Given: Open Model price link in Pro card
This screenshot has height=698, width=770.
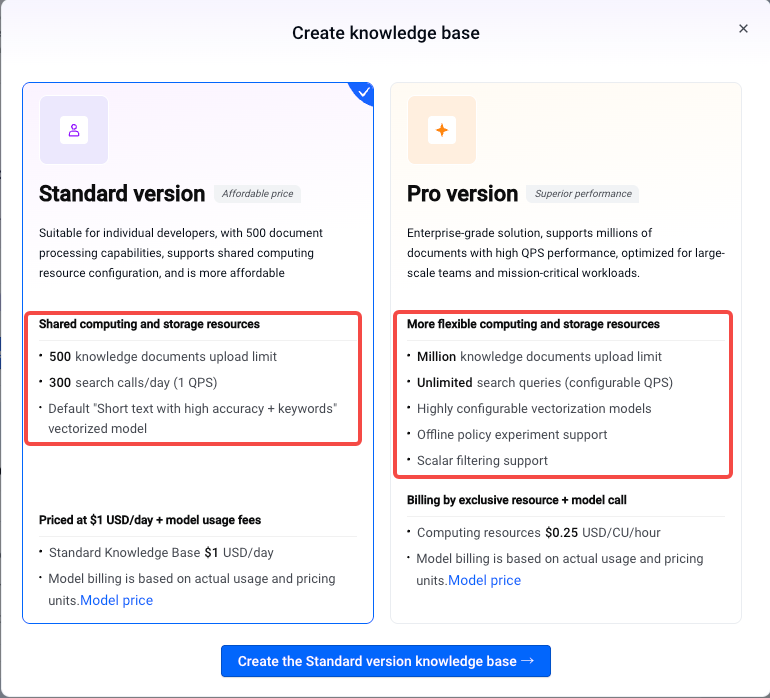Looking at the screenshot, I should point(484,580).
